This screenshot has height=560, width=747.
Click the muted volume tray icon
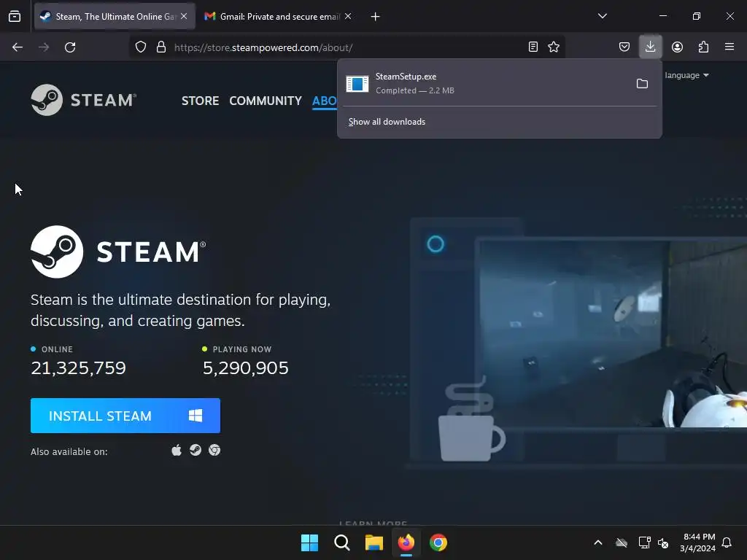point(663,542)
